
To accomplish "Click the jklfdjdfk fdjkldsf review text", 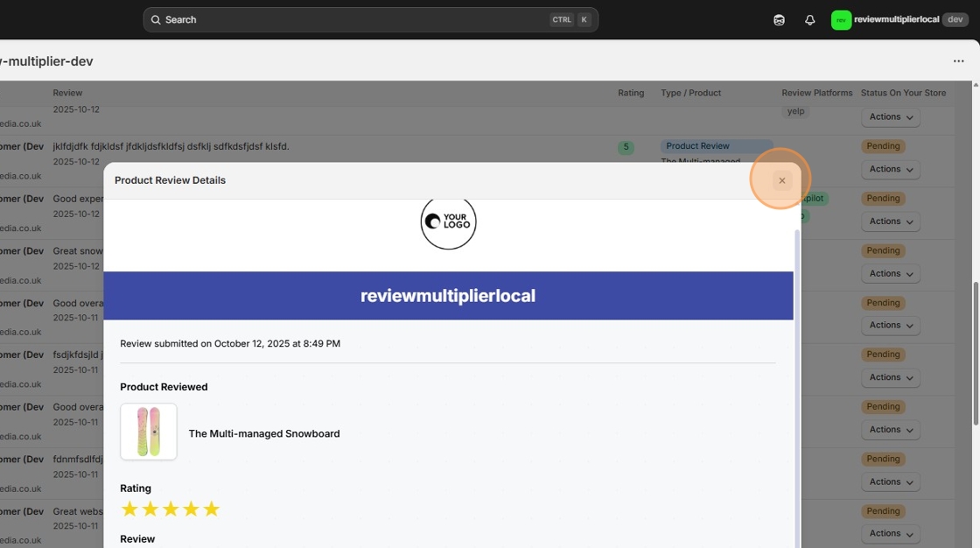I will [171, 146].
